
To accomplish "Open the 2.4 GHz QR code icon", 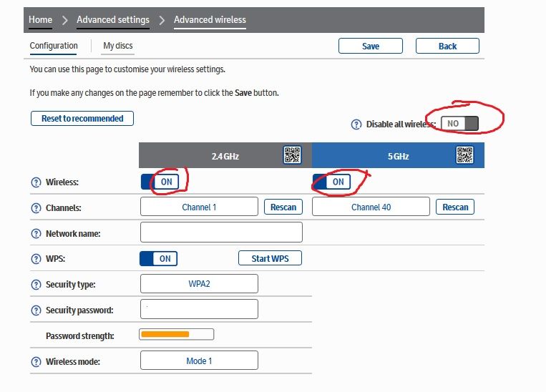I will [292, 155].
